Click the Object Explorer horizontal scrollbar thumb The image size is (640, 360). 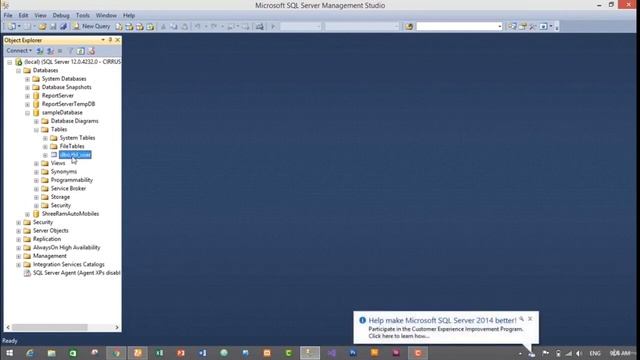[x=49, y=327]
